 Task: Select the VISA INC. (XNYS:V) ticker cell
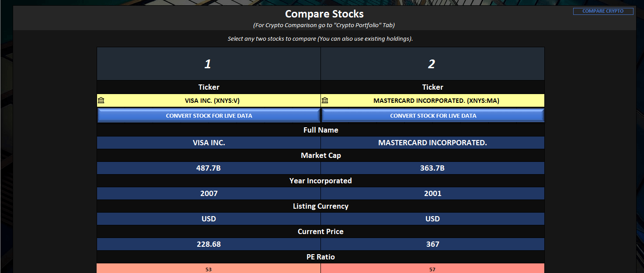212,101
